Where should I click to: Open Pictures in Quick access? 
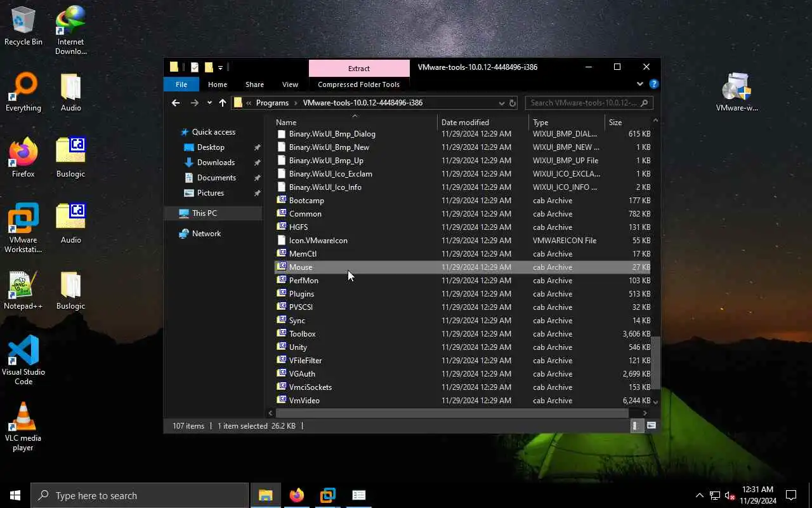(x=210, y=193)
